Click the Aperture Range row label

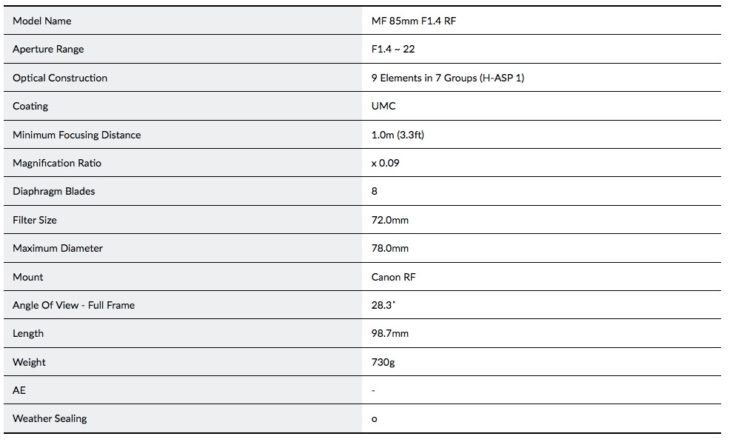point(48,49)
